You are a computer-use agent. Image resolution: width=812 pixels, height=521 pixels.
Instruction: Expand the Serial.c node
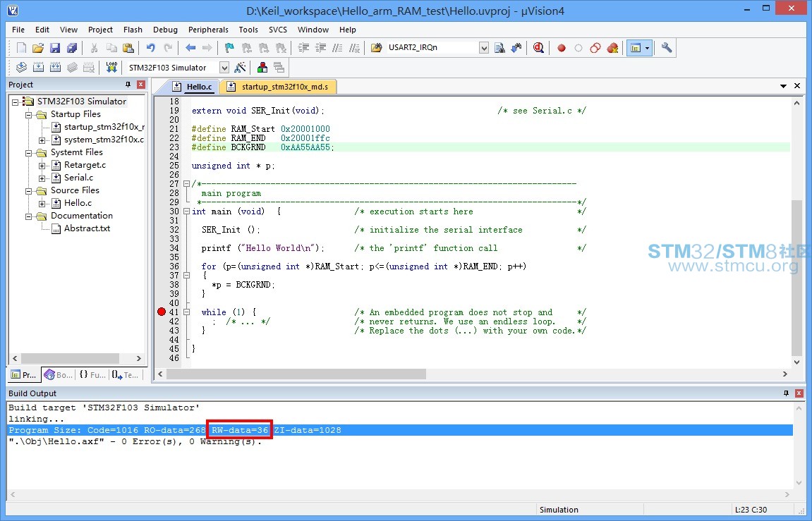42,178
